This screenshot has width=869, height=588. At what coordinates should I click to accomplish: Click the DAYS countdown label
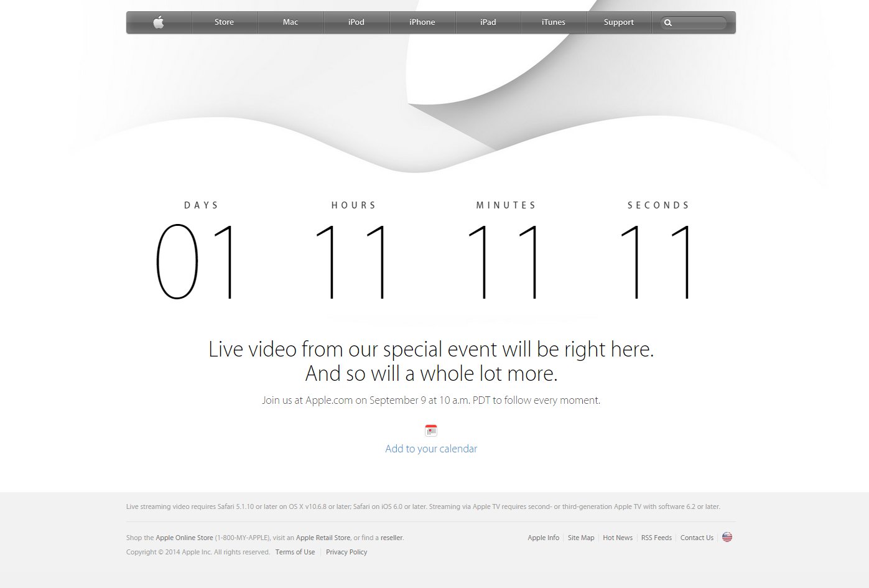202,205
